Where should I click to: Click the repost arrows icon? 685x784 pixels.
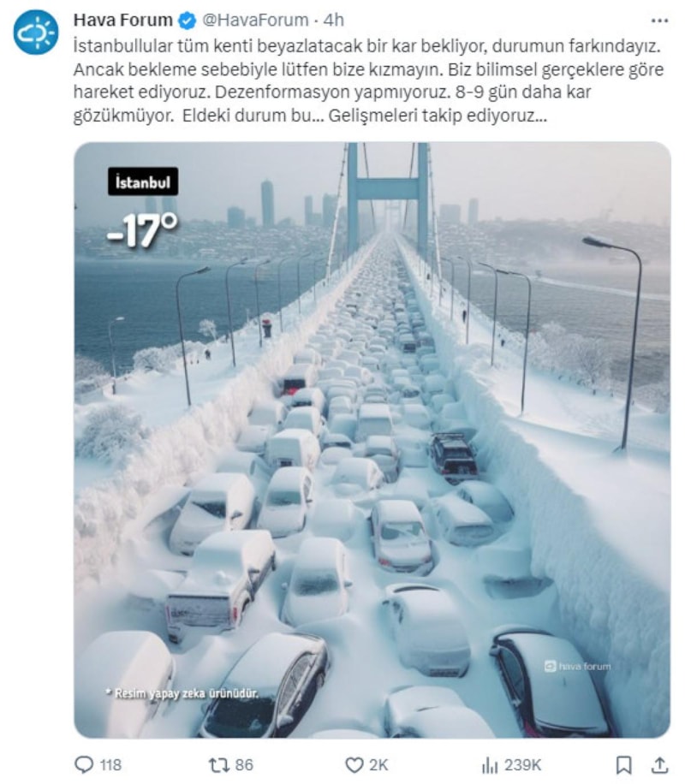tap(218, 764)
